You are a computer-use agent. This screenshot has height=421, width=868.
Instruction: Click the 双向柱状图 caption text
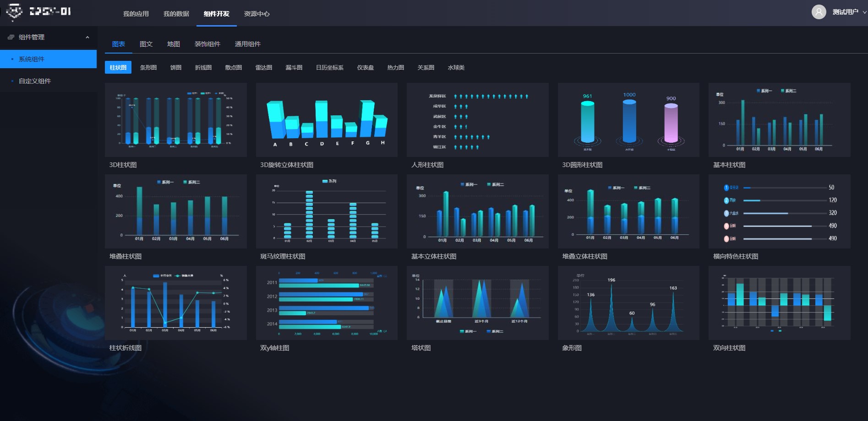click(729, 348)
